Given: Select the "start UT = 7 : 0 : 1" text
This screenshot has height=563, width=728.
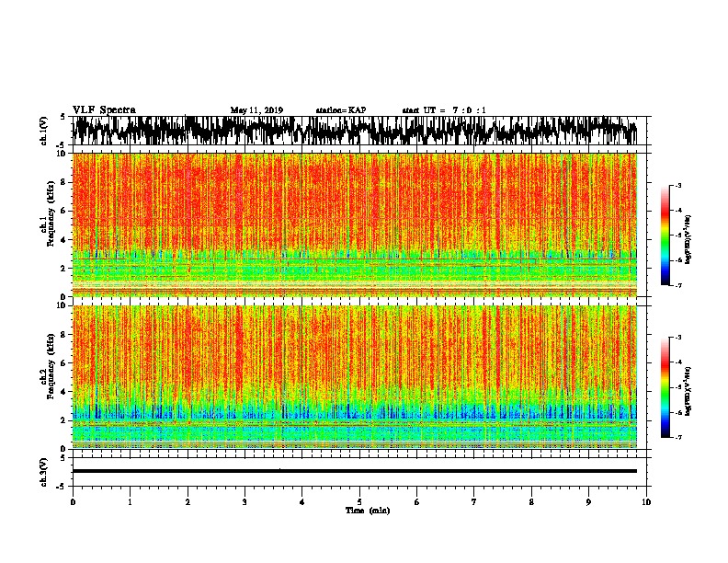Looking at the screenshot, I should (444, 110).
